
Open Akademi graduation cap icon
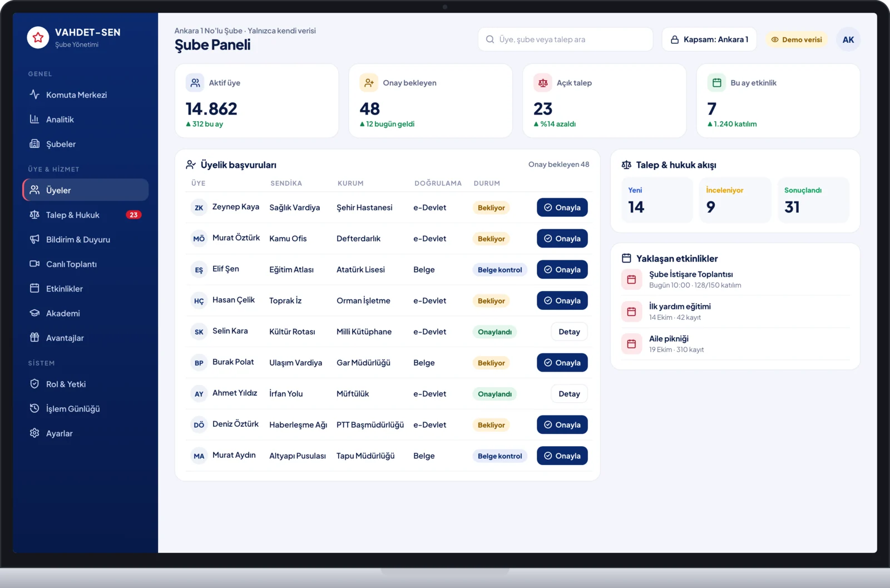(x=34, y=313)
